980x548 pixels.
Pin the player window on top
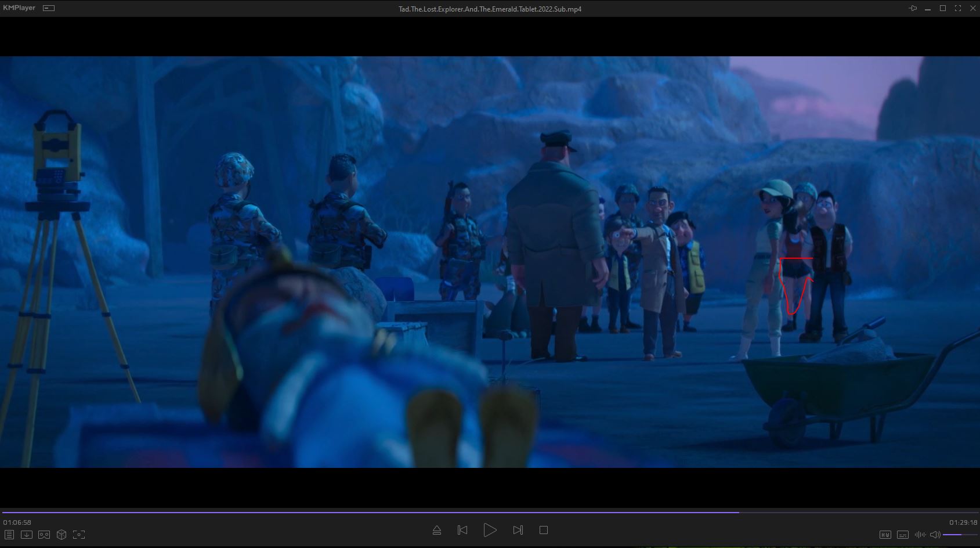tap(913, 8)
